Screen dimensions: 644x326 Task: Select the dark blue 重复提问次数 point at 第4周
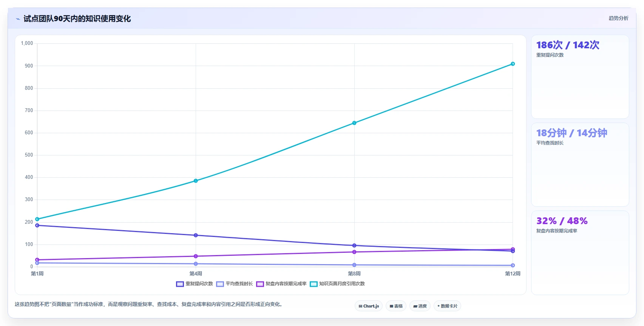196,235
